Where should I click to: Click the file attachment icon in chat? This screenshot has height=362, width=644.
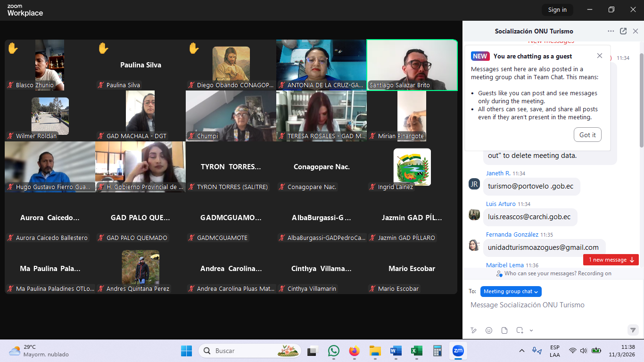tap(504, 330)
